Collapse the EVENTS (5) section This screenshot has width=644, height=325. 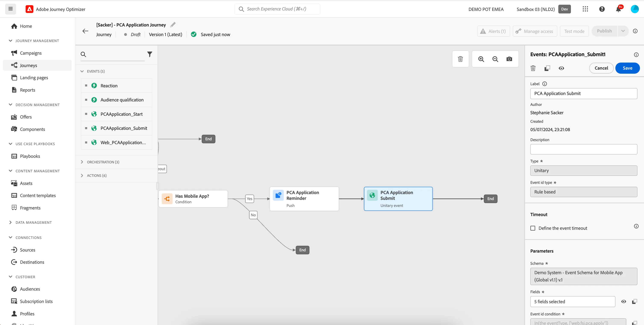coord(82,71)
